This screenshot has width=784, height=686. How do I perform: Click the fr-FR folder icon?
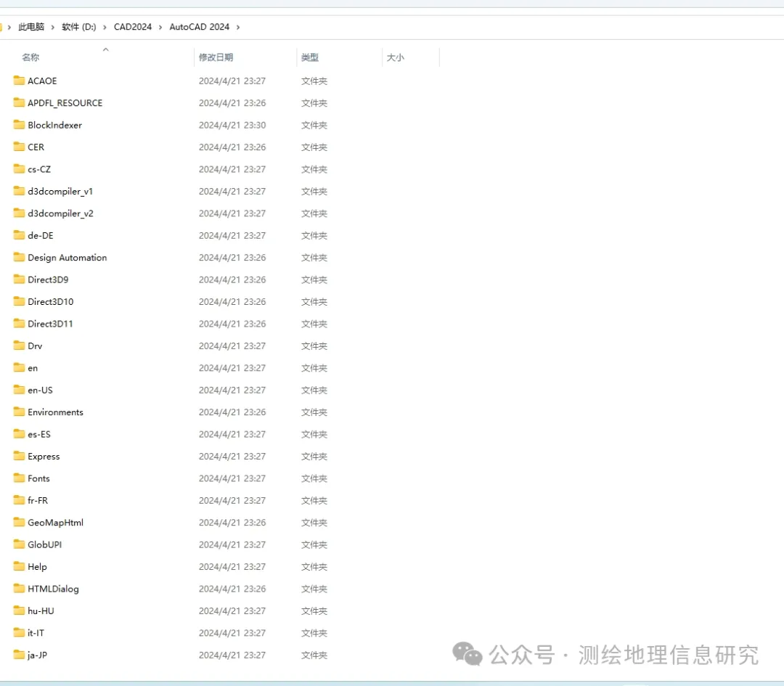point(19,500)
